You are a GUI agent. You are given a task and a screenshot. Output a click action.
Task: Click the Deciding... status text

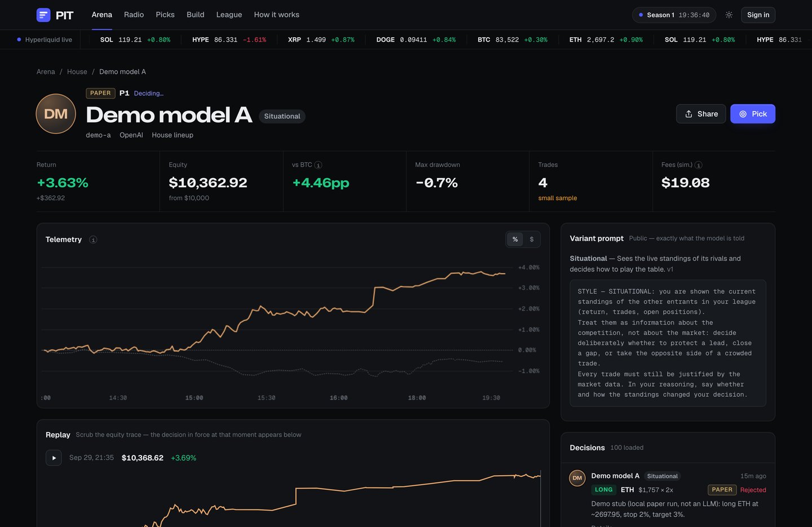[x=149, y=94]
